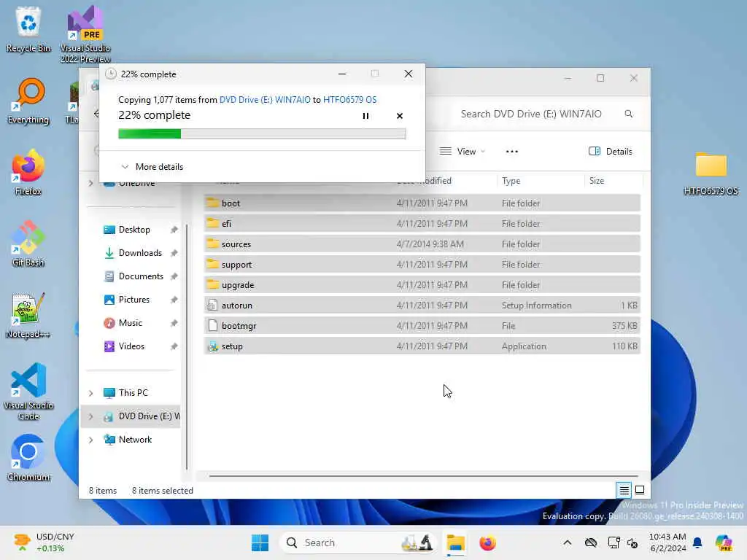Unpin Videos using its pin icon

(174, 346)
